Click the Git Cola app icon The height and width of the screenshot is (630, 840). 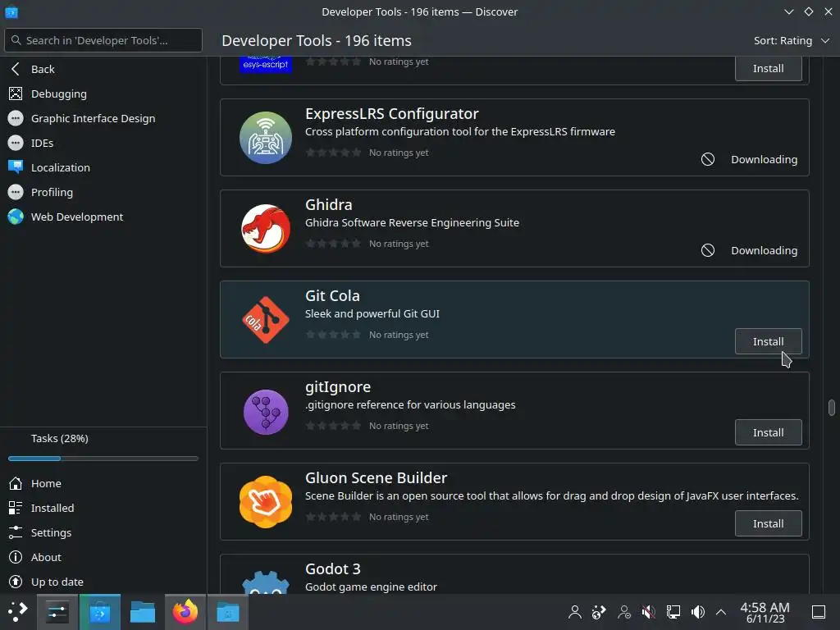click(266, 320)
